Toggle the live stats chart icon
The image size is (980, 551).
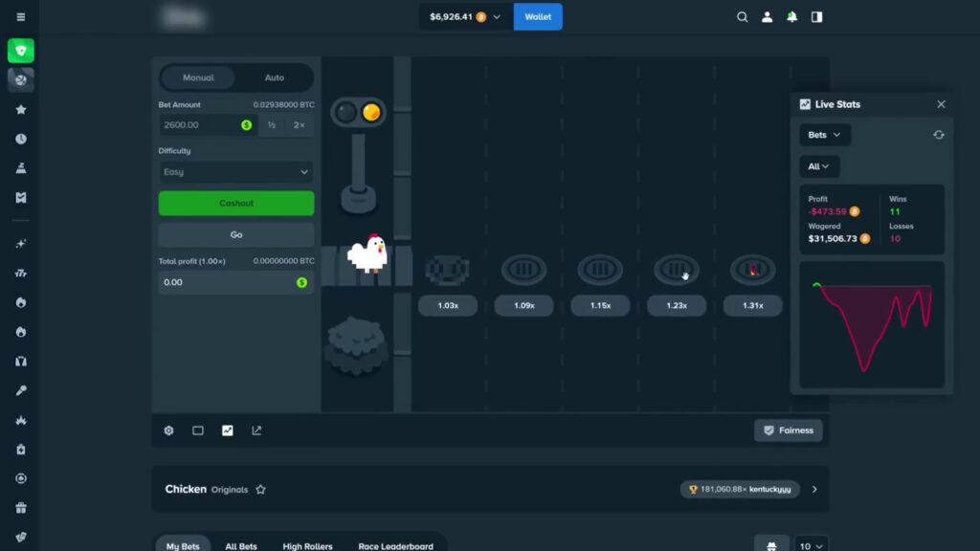point(228,430)
